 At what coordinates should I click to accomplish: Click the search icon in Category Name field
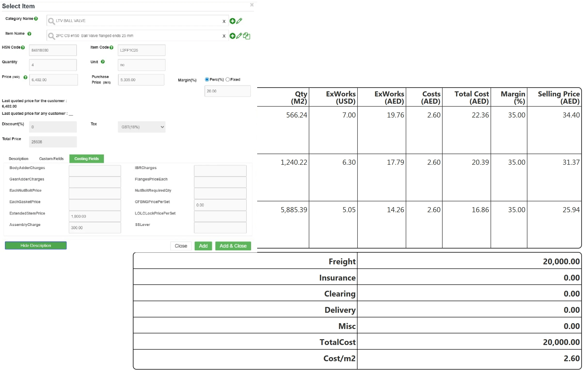pos(51,21)
